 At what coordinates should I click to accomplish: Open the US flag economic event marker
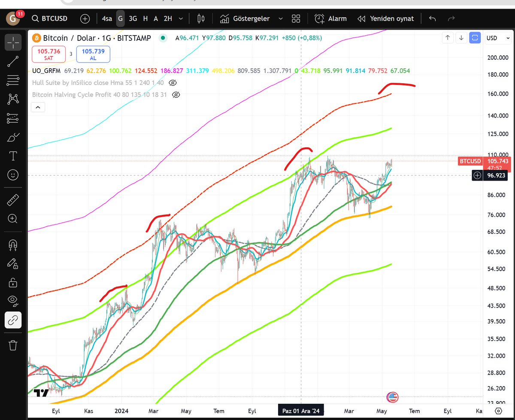coord(392,397)
